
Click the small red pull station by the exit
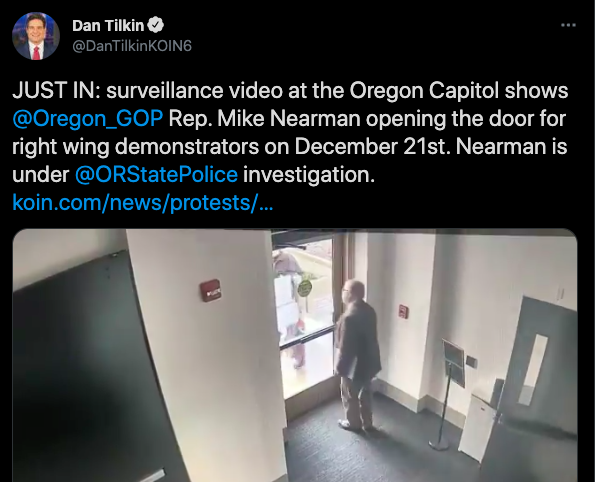(x=403, y=312)
